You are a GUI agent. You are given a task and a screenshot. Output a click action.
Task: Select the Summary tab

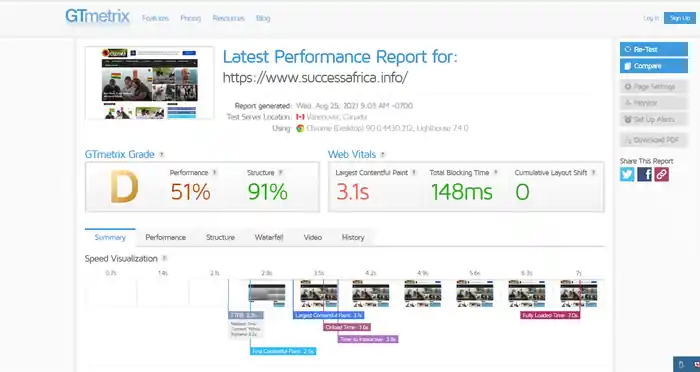110,237
